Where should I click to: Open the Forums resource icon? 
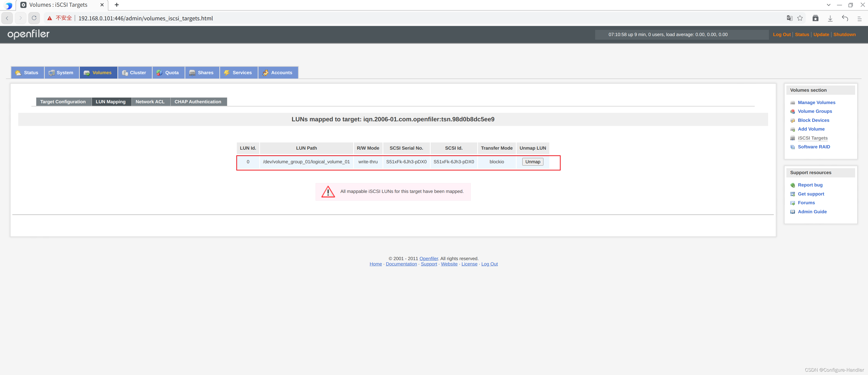[793, 203]
